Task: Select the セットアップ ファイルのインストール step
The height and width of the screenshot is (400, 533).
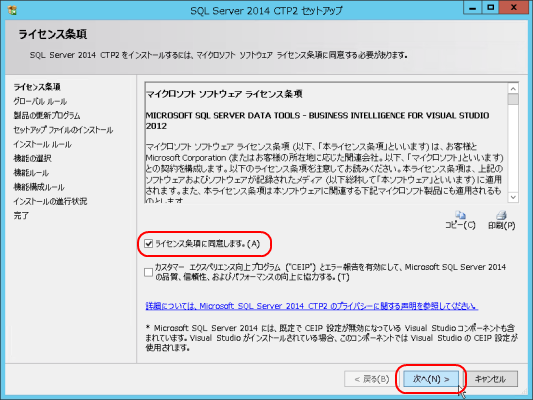Action: pos(63,130)
